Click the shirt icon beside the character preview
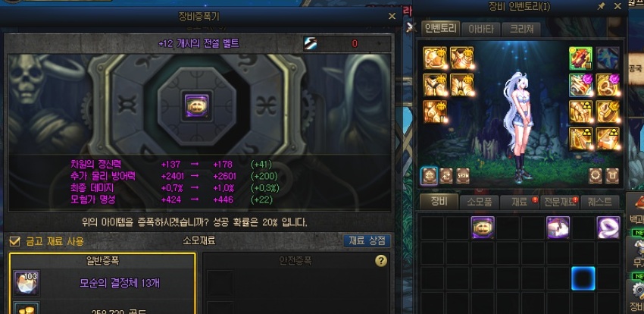644x314 pixels. [612, 175]
